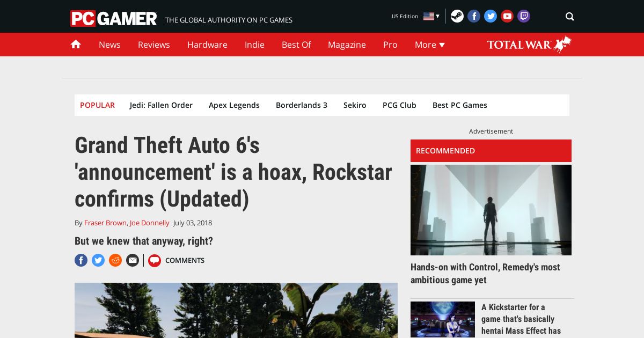Screen dimensions: 644x338
Task: Open PC Gamer's Steam page icon
Action: pos(457,16)
